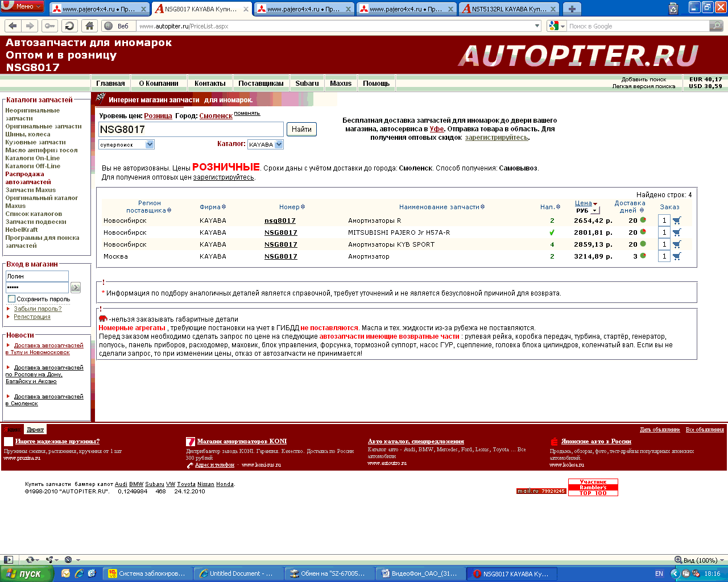Toggle the Opera panels button in status bar
This screenshot has width=728, height=582.
[x=8, y=560]
